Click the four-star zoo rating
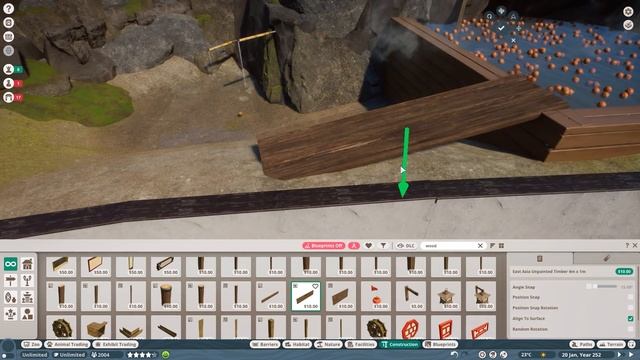The image size is (640, 360). tap(142, 355)
